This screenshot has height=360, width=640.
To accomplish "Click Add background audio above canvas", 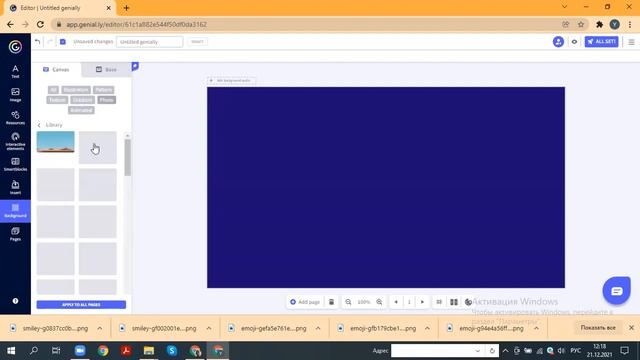I will [x=231, y=80].
